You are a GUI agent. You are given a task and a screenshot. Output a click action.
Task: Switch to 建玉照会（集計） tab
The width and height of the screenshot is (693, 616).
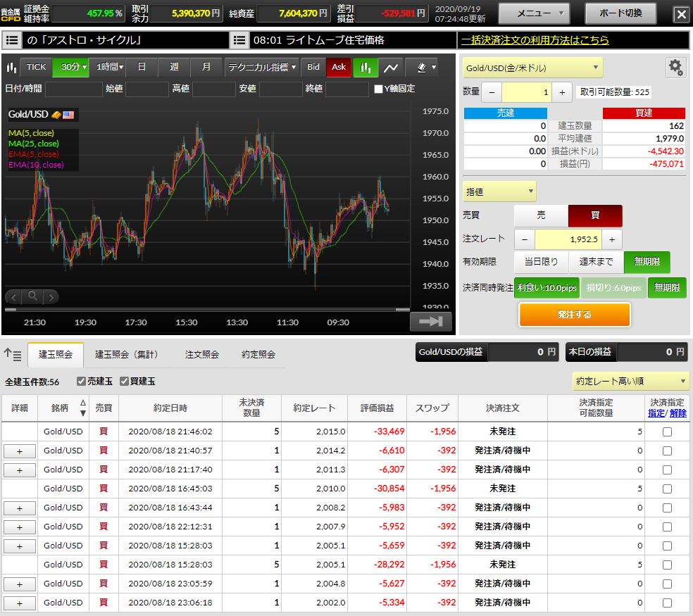click(x=126, y=354)
